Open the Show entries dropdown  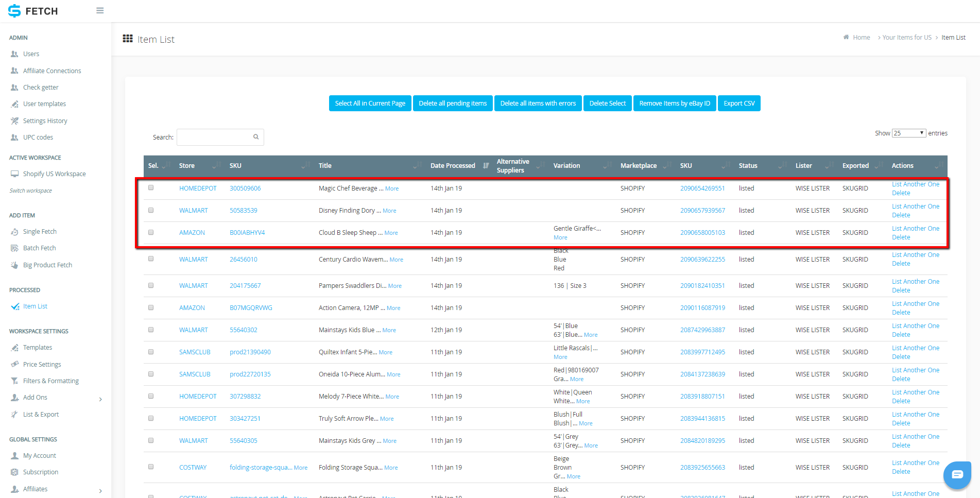909,133
